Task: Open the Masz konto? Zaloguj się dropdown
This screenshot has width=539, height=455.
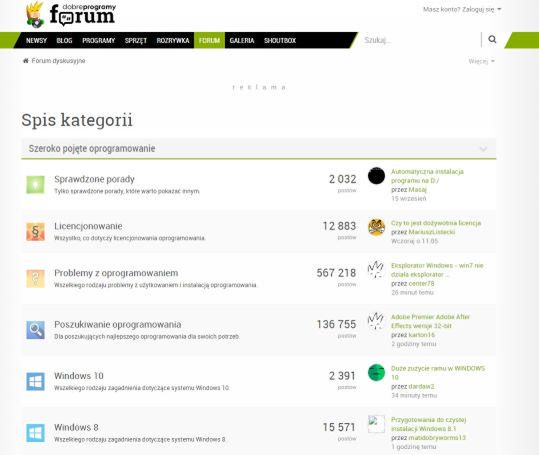Action: 462,10
